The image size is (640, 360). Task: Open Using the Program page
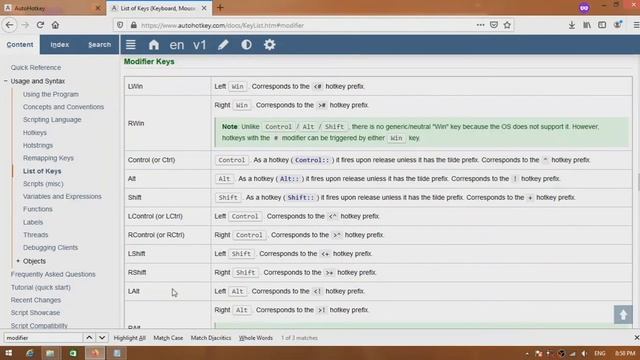[x=51, y=94]
